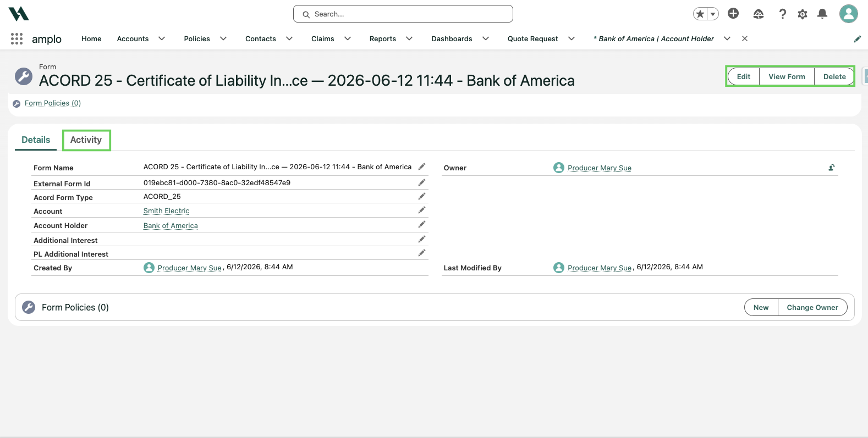Screen dimensions: 868x438
Task: Switch to the Activity tab
Action: (86, 140)
